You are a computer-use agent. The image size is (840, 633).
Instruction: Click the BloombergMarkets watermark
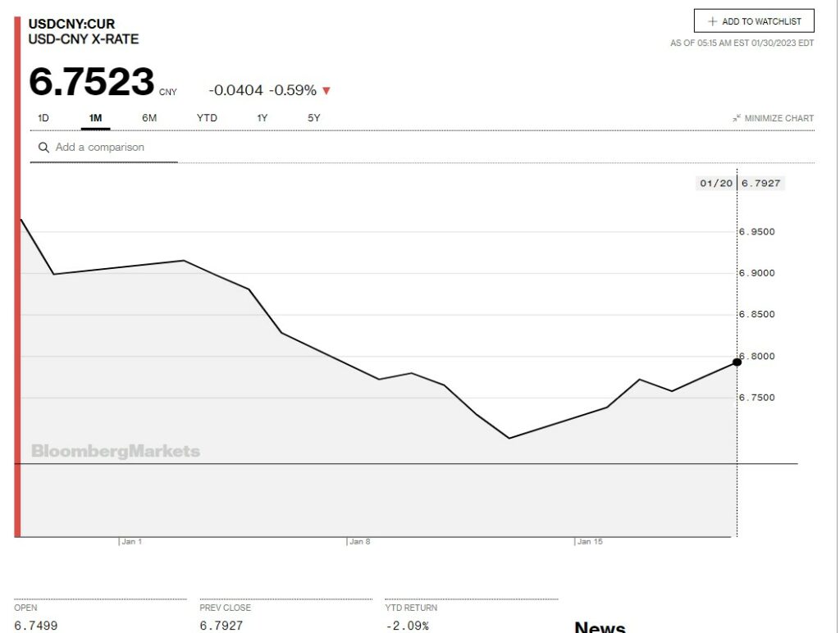[x=116, y=451]
